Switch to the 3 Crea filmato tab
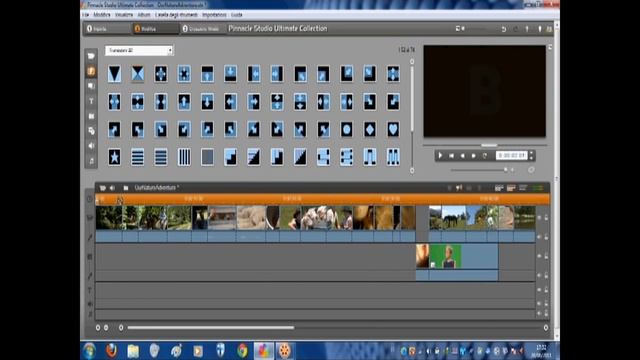The height and width of the screenshot is (360, 640). click(202, 29)
